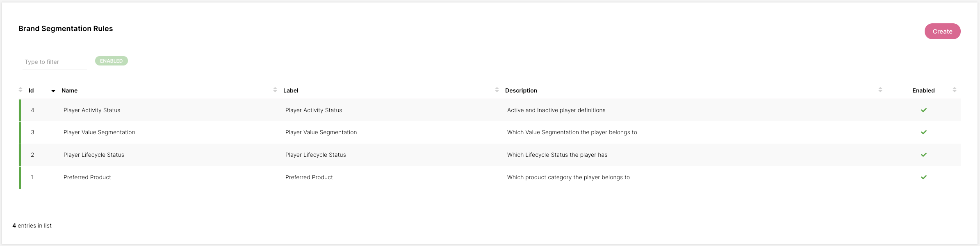Click the sort icon left of the Id column
980x246 pixels.
21,90
